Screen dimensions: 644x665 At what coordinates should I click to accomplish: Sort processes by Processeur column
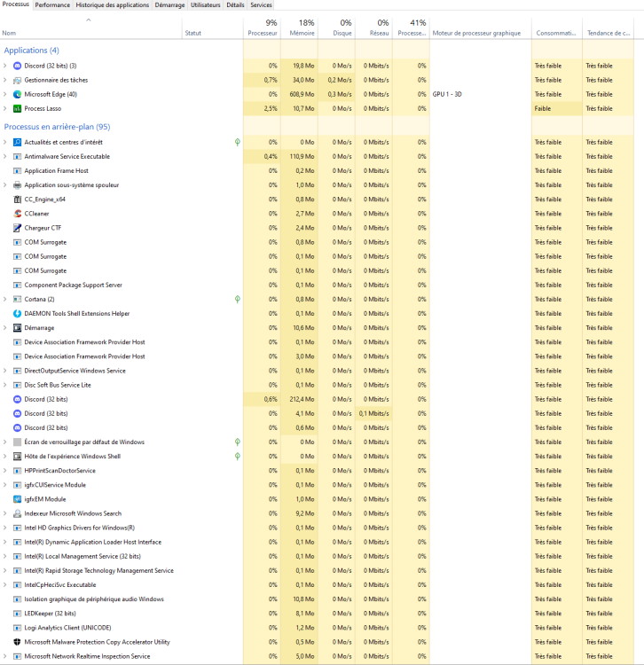(x=262, y=33)
